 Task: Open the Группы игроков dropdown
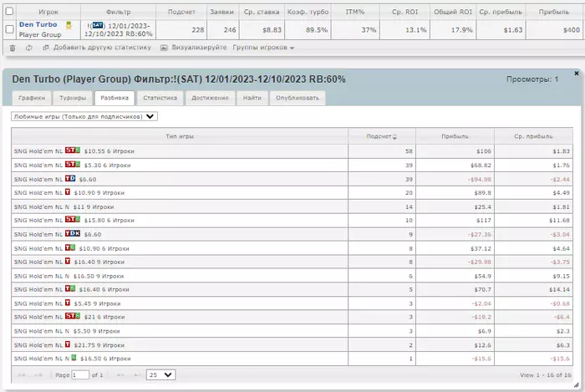click(263, 48)
